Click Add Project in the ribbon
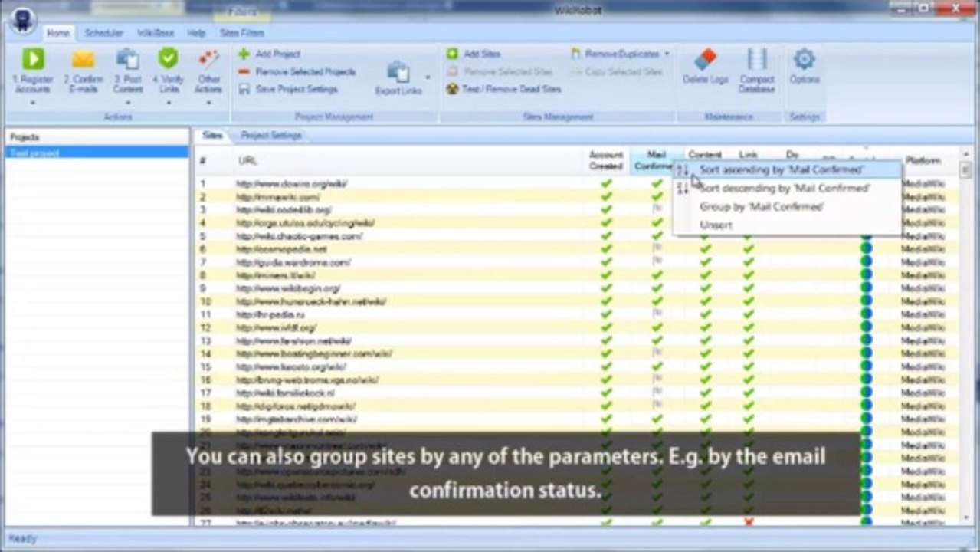This screenshot has width=980, height=552. 270,54
